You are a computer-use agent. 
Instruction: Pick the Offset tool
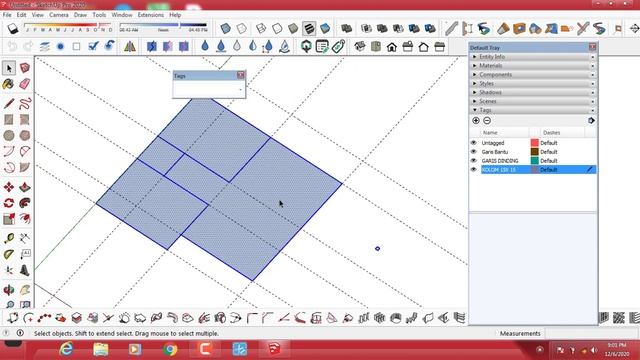(x=24, y=219)
